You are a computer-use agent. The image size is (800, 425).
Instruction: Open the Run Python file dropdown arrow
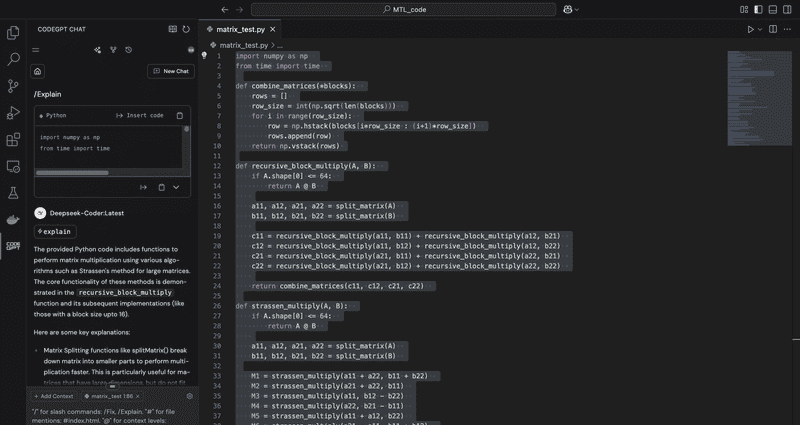coord(761,30)
